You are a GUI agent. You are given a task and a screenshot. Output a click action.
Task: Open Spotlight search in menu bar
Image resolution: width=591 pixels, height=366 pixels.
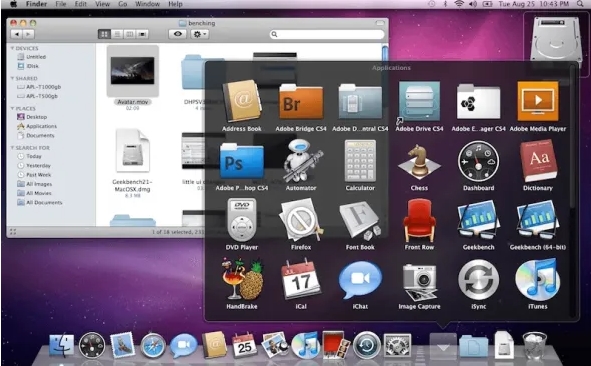(x=580, y=4)
